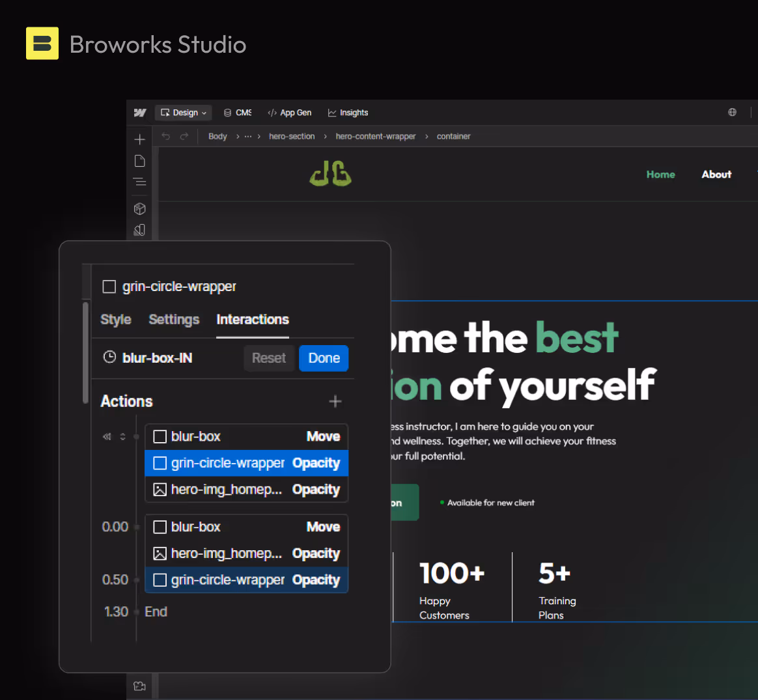Open the Add Elements panel with the plus icon
The height and width of the screenshot is (700, 758).
point(139,139)
